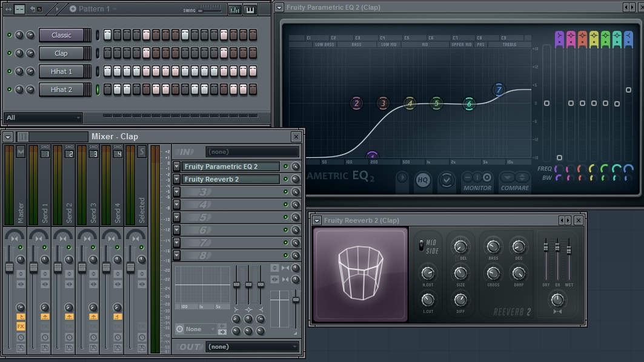The image size is (644, 362).
Task: Open the All channel filter dropdown
Action: 43,118
